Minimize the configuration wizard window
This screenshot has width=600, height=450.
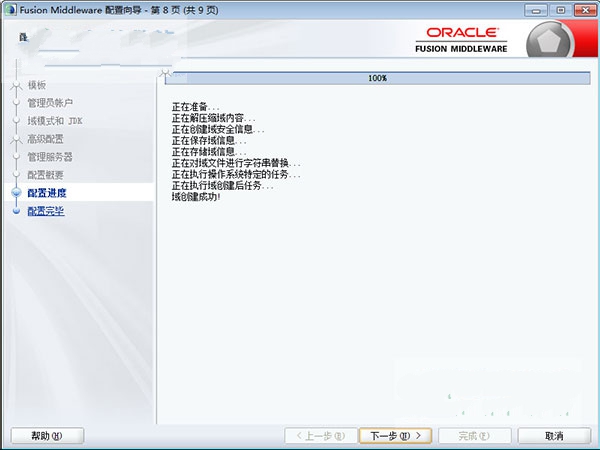click(536, 10)
